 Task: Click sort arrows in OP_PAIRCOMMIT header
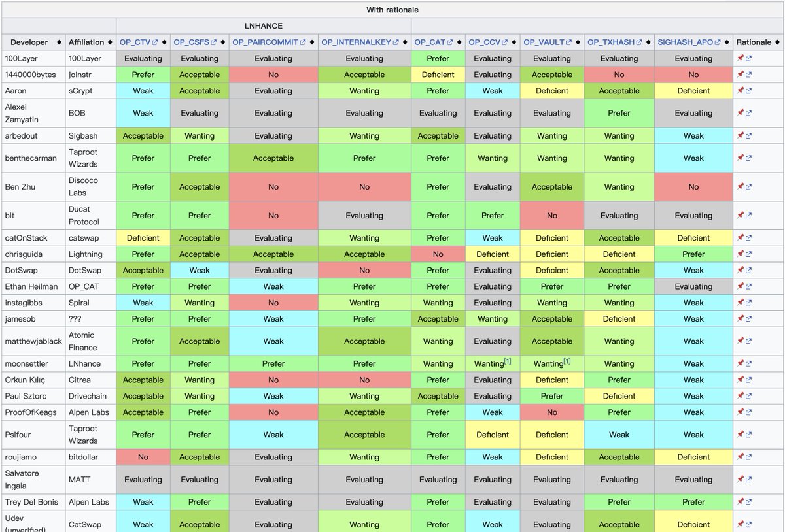pos(311,42)
